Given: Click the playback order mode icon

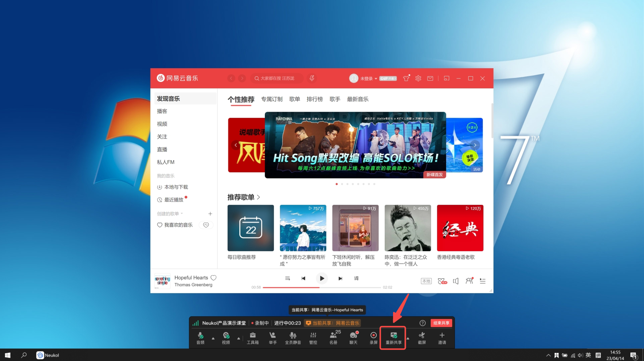Looking at the screenshot, I should pyautogui.click(x=287, y=278).
